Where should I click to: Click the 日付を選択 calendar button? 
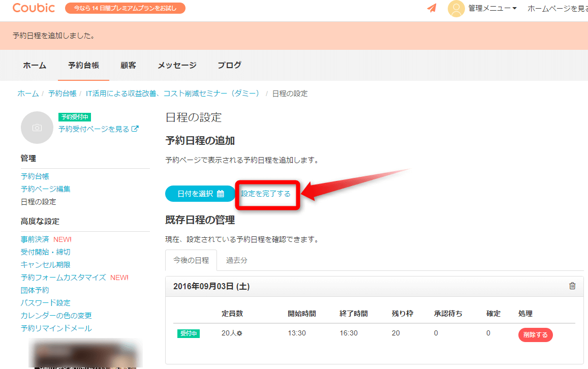coord(200,194)
